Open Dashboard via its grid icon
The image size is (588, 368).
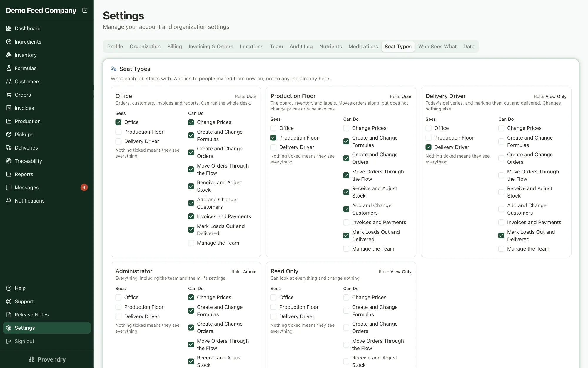pyautogui.click(x=9, y=29)
